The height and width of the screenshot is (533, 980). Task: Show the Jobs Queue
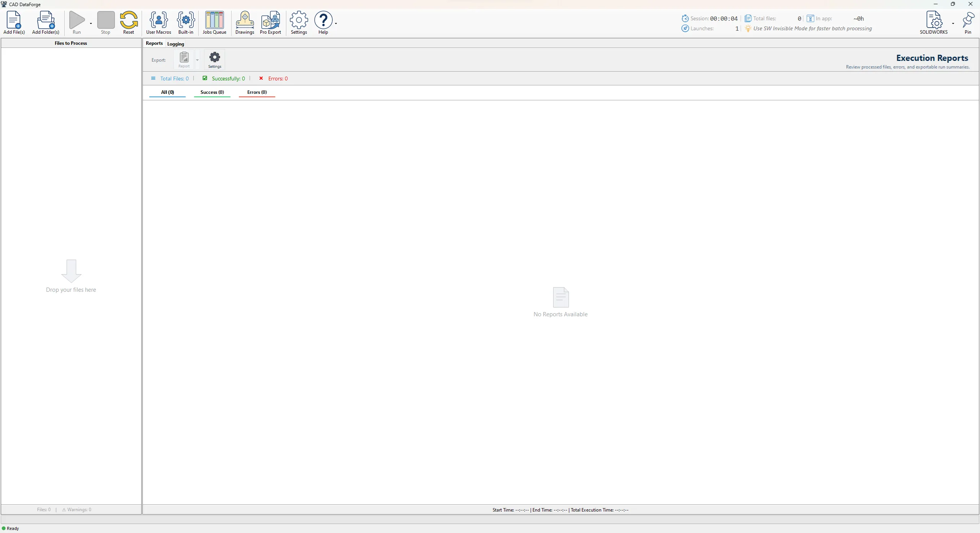[x=214, y=23]
